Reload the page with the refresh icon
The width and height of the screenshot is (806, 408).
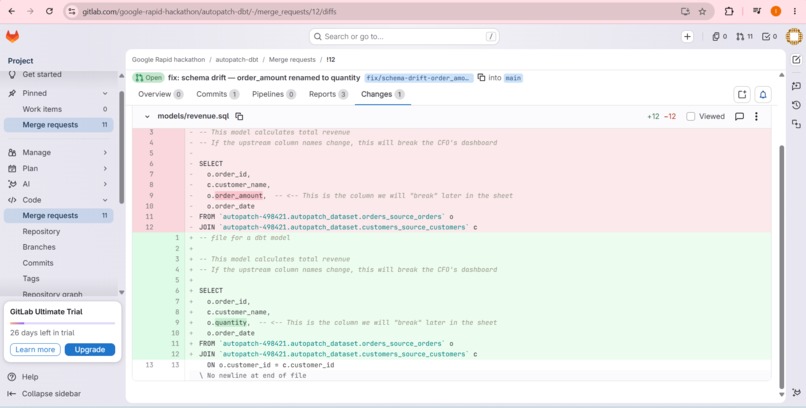(x=49, y=11)
